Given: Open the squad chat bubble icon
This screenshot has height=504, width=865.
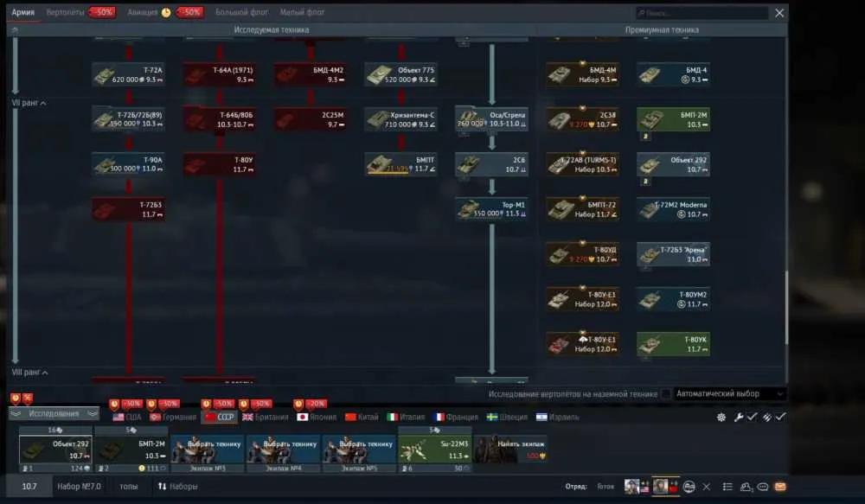Looking at the screenshot, I should pos(763,487).
